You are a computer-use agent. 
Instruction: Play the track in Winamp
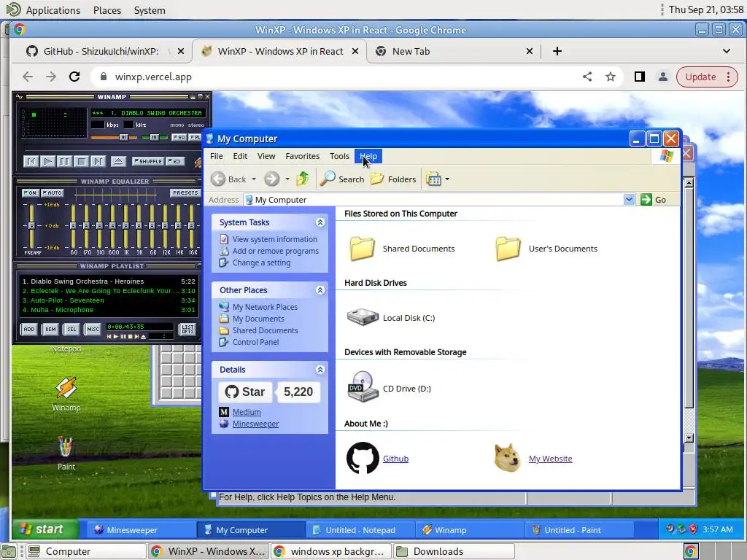click(47, 161)
